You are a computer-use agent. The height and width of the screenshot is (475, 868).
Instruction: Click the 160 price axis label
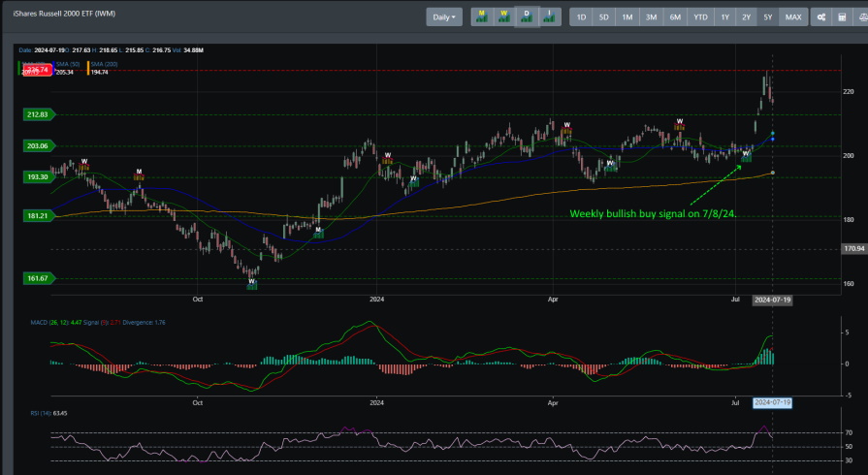coord(848,284)
